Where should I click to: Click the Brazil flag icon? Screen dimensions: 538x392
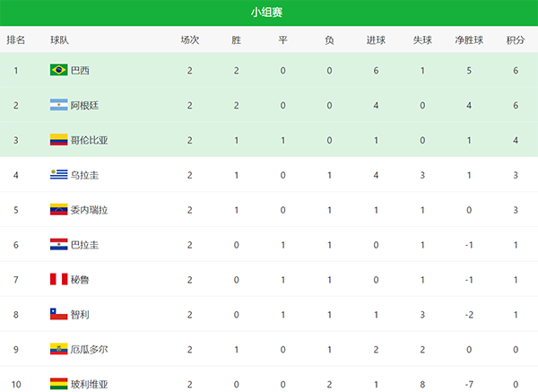click(x=59, y=70)
